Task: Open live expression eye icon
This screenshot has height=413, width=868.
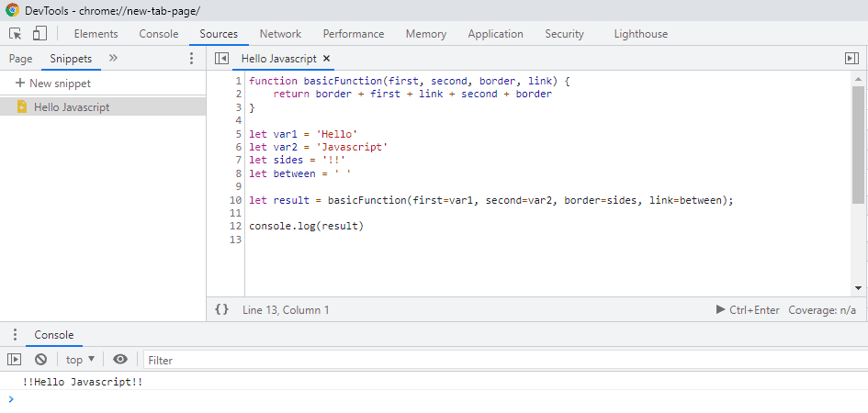Action: tap(120, 360)
